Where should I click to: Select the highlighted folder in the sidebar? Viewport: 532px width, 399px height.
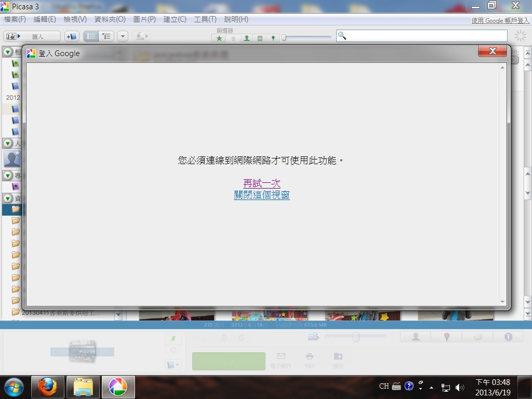coord(12,209)
